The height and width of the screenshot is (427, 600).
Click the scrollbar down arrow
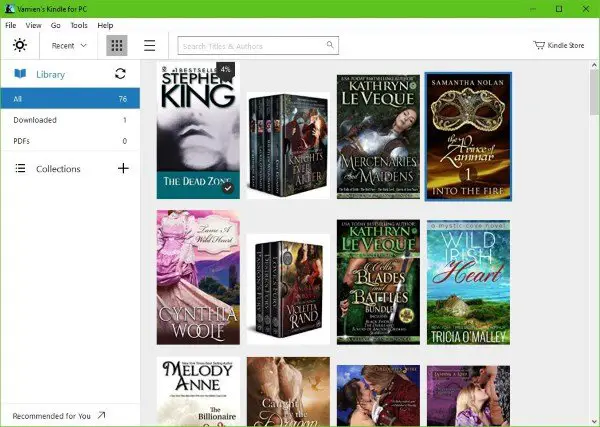pyautogui.click(x=594, y=422)
